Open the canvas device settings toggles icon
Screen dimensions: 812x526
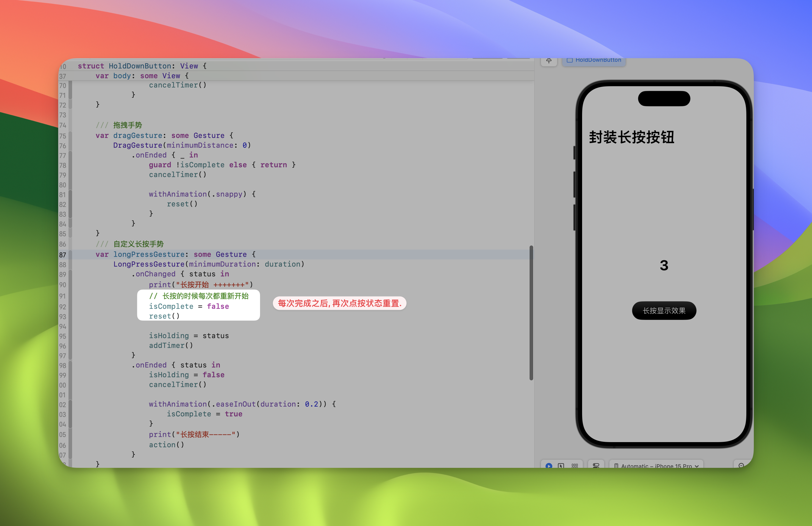coord(596,466)
